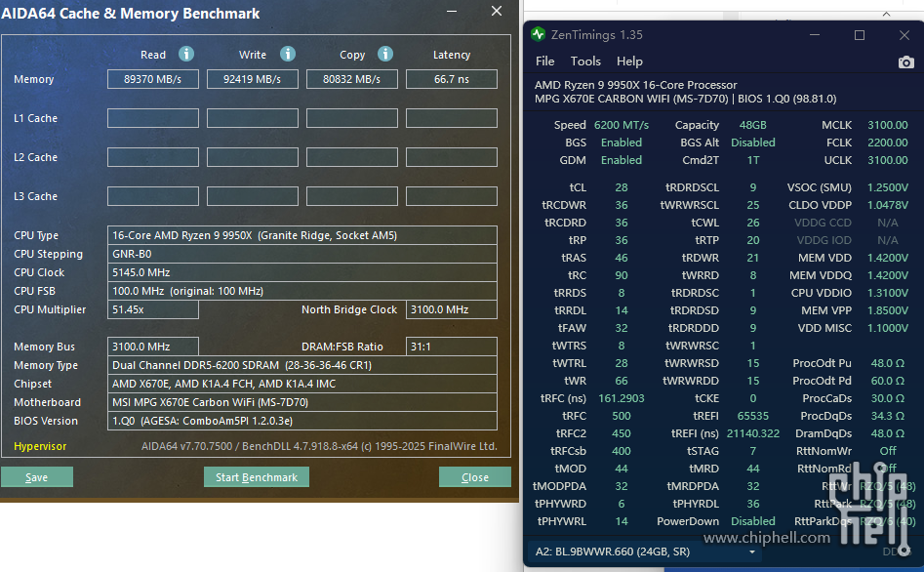Click the Copy info icon in AIDA64
The width and height of the screenshot is (924, 572).
coord(385,55)
